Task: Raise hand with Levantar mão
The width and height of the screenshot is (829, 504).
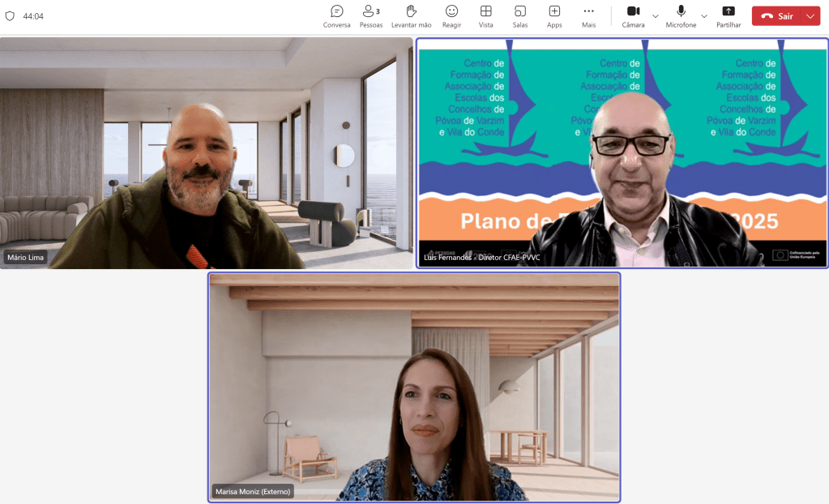Action: click(411, 16)
